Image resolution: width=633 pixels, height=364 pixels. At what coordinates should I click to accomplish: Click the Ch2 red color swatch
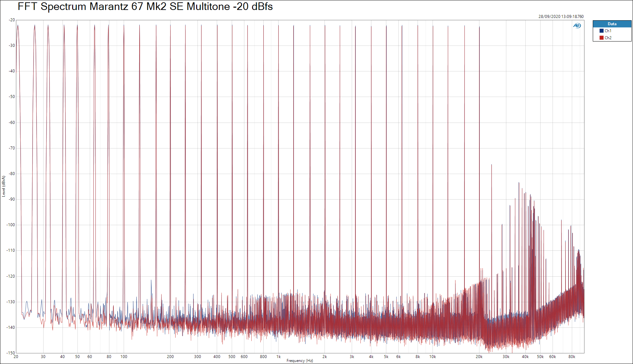(x=601, y=38)
